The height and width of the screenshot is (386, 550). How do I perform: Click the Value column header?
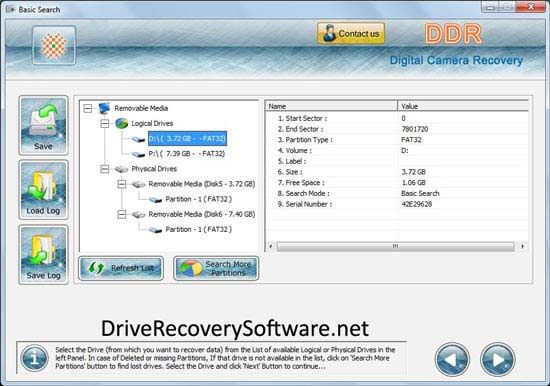[x=463, y=106]
